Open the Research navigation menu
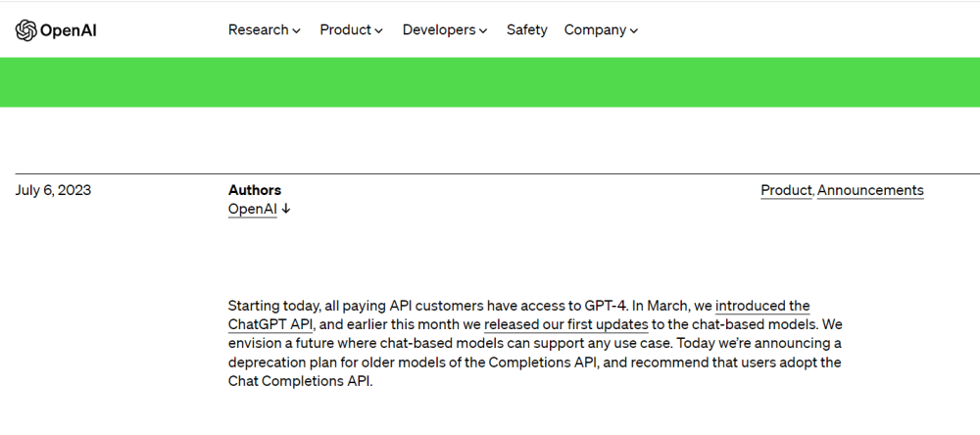 259,30
